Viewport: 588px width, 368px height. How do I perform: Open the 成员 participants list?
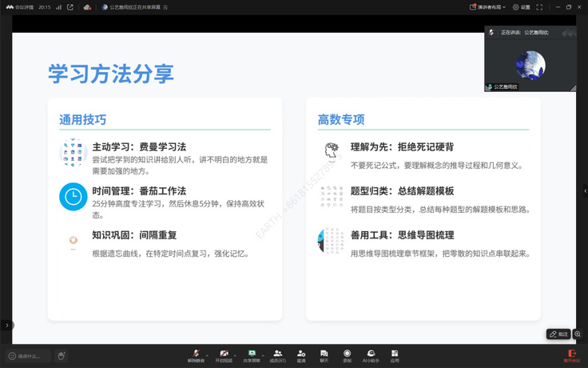[x=277, y=354]
